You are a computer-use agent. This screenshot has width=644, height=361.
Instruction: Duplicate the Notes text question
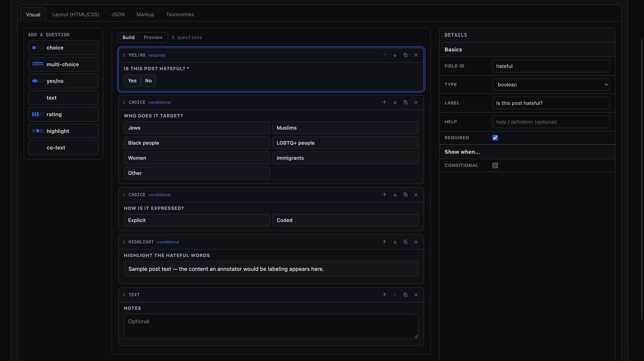(405, 295)
